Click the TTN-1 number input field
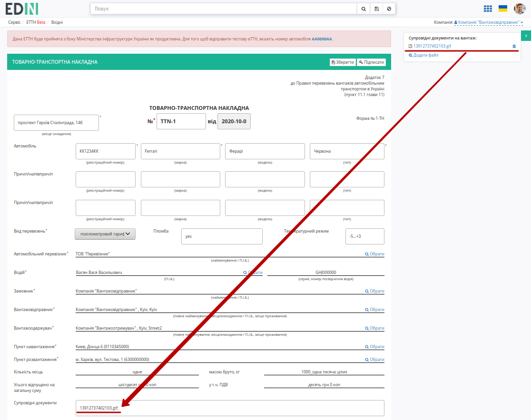Viewport: 531px width, 420px height. tap(181, 121)
